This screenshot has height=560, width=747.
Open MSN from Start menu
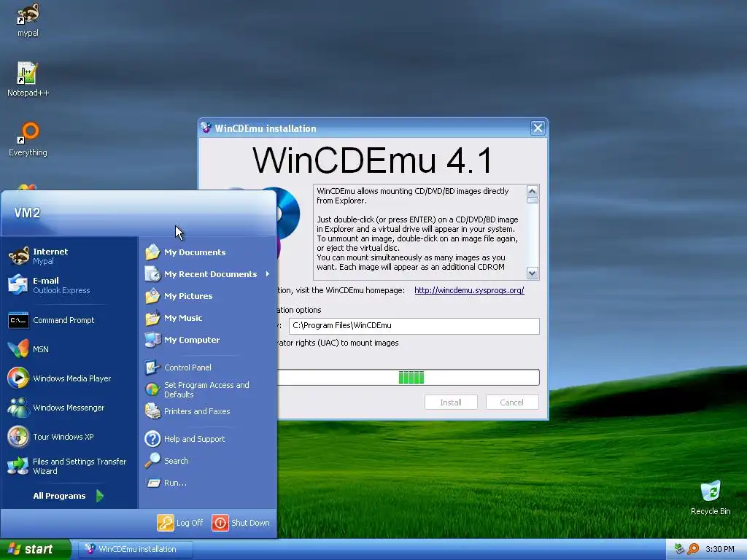(x=71, y=349)
